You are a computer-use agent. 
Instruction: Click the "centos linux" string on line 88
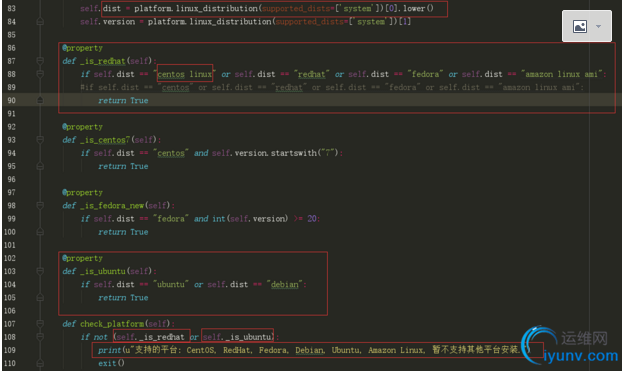click(184, 74)
